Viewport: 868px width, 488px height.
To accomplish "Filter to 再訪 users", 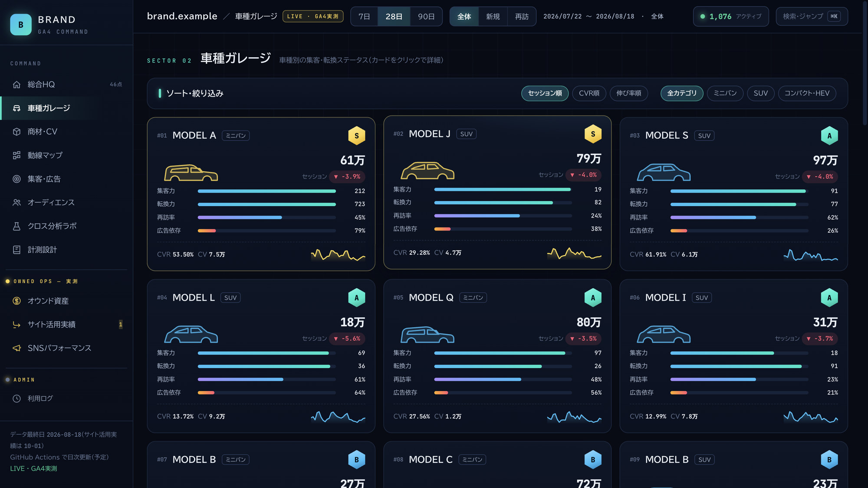I will coord(522,16).
